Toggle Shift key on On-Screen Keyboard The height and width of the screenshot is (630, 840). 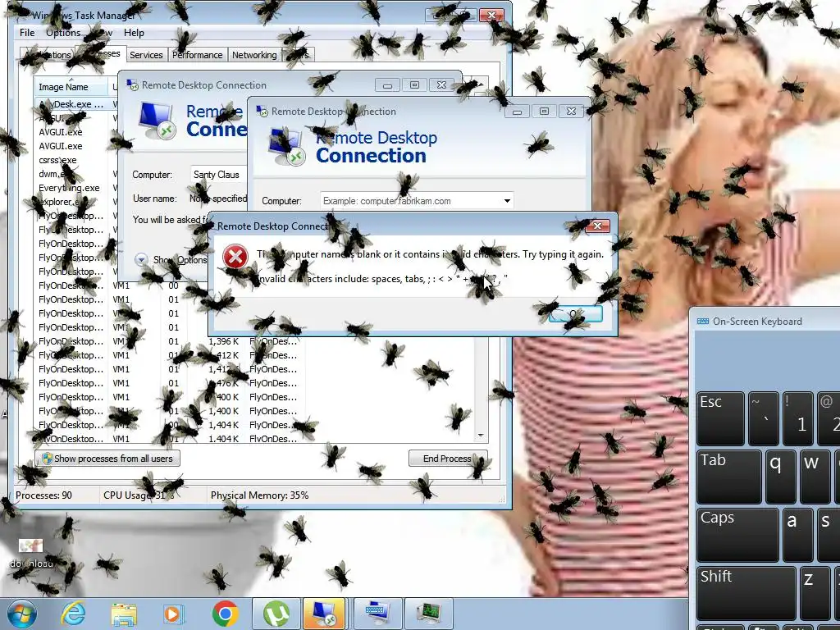(x=746, y=592)
